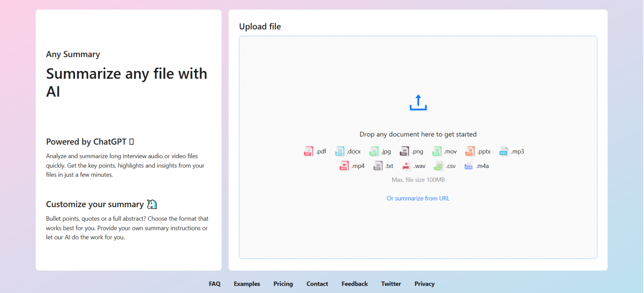Click the .mov file type icon

pyautogui.click(x=437, y=151)
